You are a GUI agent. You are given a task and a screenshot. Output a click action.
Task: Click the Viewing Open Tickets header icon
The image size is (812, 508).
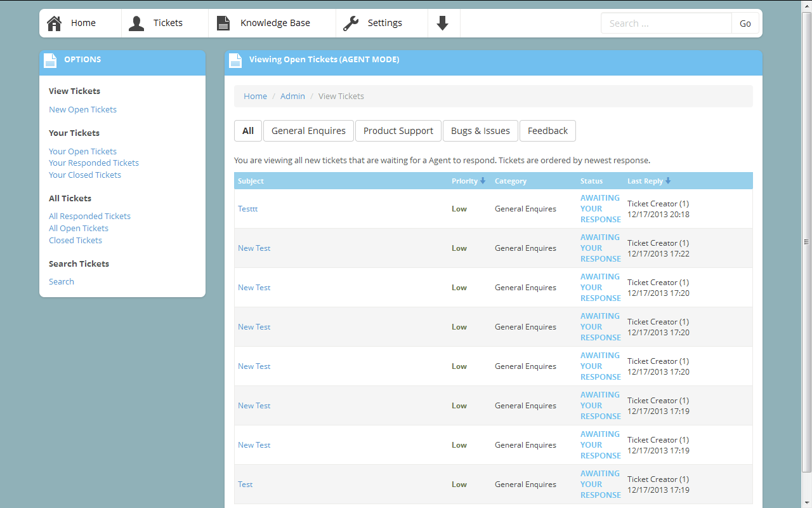click(x=235, y=60)
